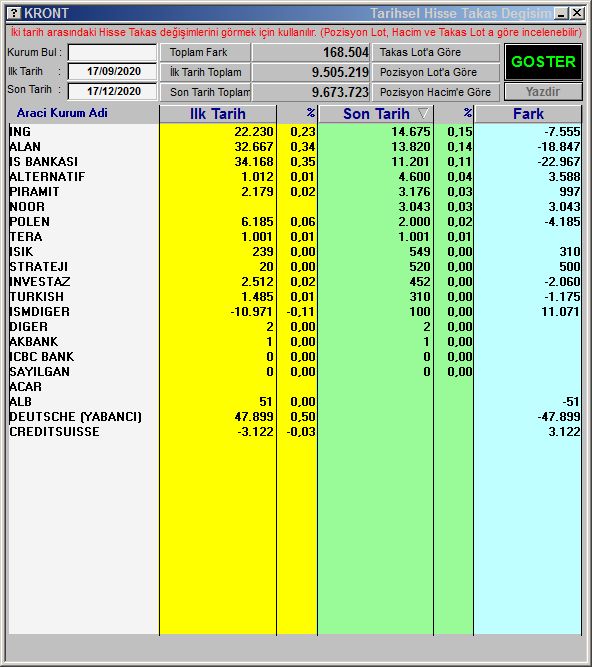The image size is (592, 667).
Task: Click the Ilk Tarih date field
Action: (112, 71)
